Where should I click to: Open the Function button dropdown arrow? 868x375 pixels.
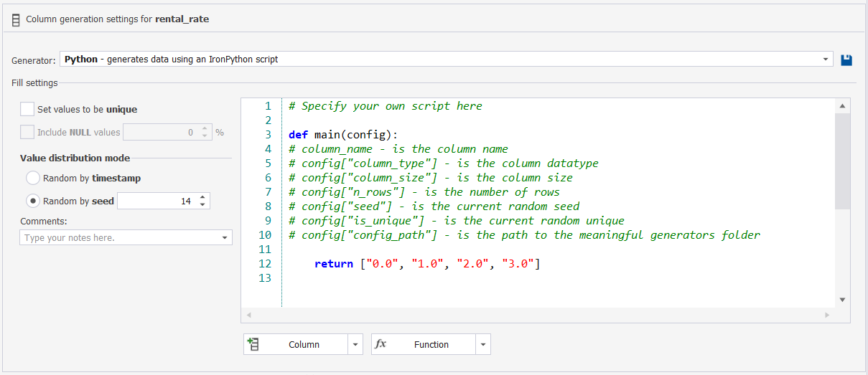click(483, 344)
